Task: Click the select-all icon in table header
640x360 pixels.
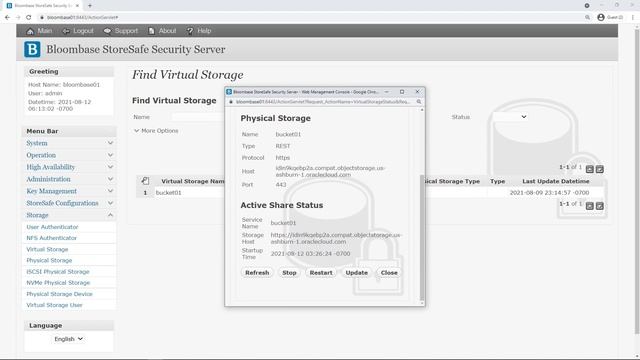Action: click(x=145, y=181)
